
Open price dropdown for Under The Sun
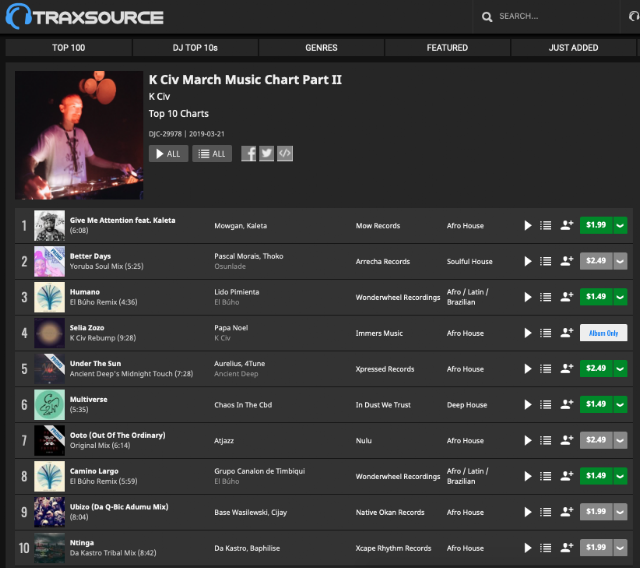(620, 369)
